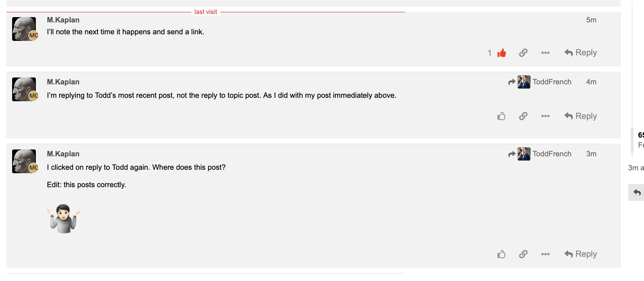This screenshot has width=644, height=281.
Task: Open M.Kaplan username link on second post
Action: tap(63, 82)
